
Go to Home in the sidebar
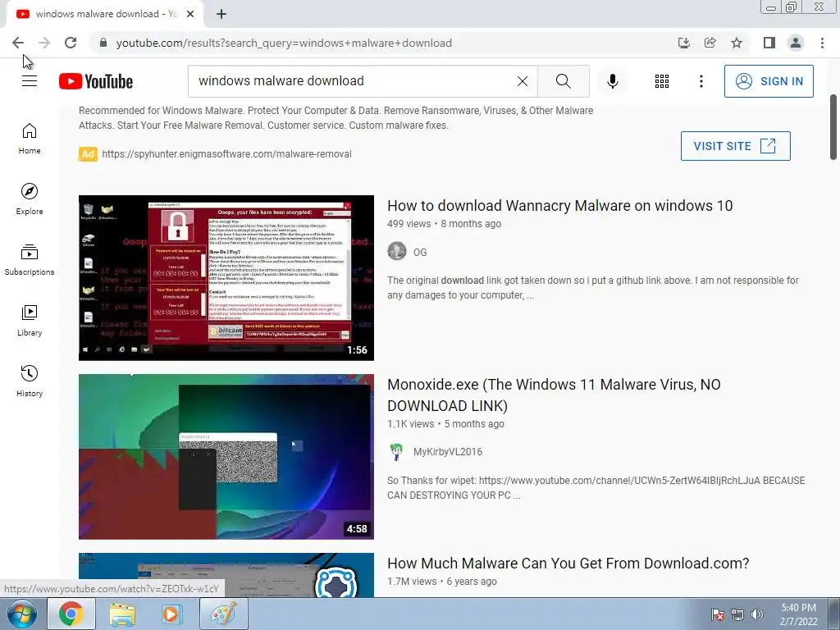coord(30,138)
